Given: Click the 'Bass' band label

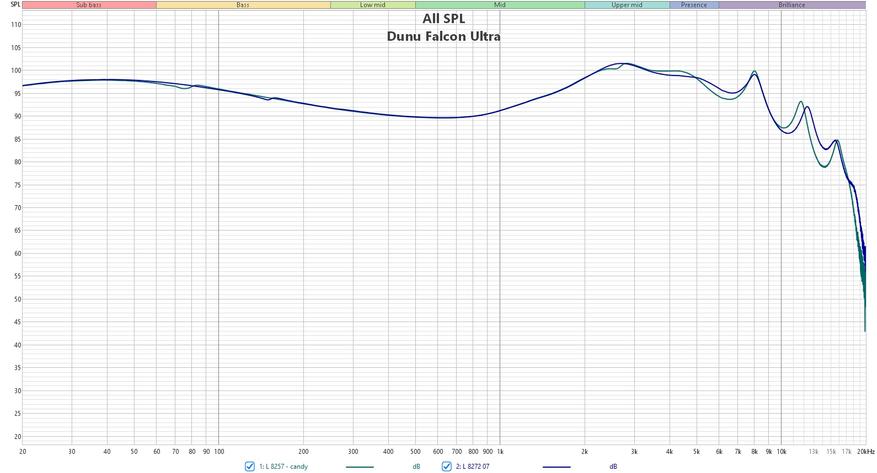Looking at the screenshot, I should click(x=243, y=5).
